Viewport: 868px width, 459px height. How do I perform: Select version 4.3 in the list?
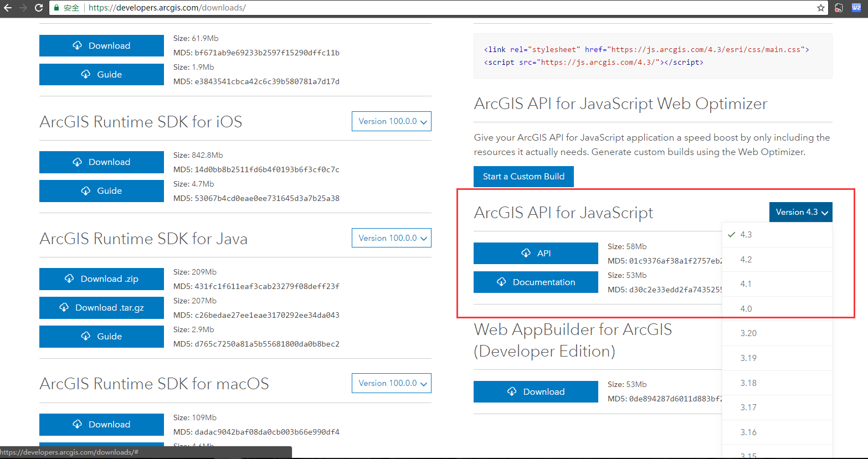click(x=777, y=235)
